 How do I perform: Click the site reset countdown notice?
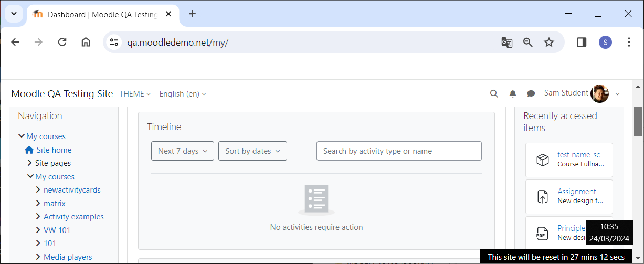point(556,257)
